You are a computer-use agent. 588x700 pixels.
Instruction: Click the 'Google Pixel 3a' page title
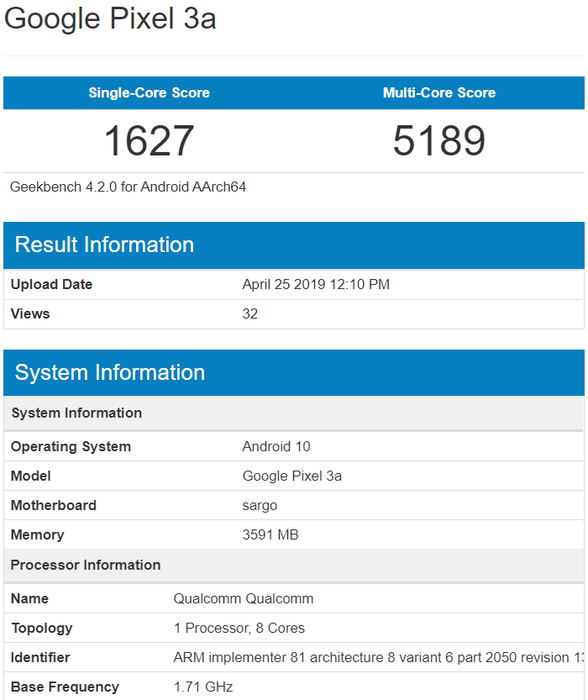pyautogui.click(x=110, y=18)
